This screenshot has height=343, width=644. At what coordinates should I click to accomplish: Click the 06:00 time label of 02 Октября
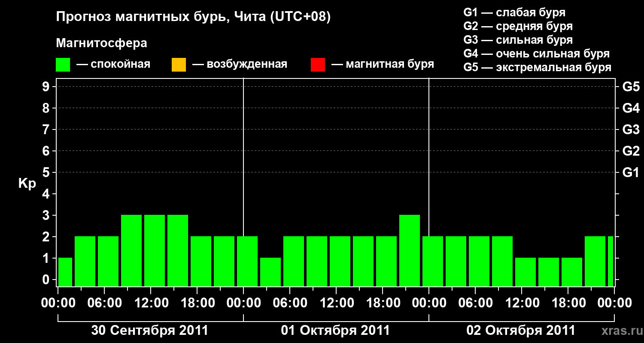(475, 303)
